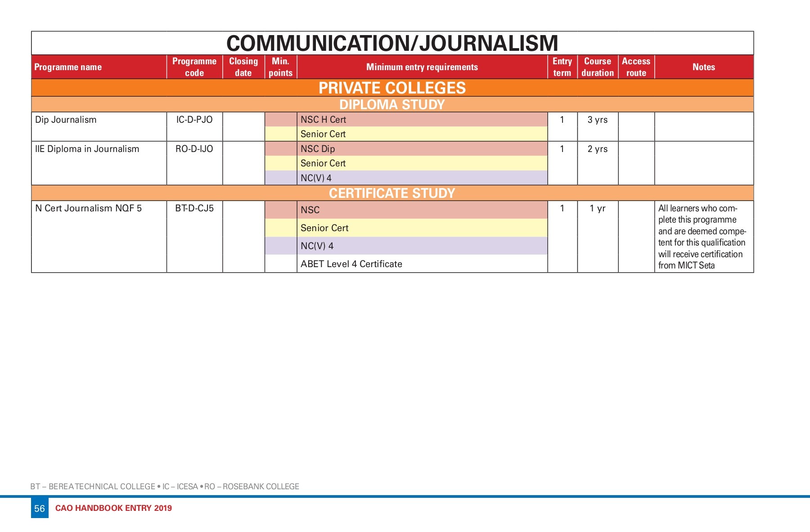
Task: Click the college abbreviations legend in footer
Action: click(165, 487)
